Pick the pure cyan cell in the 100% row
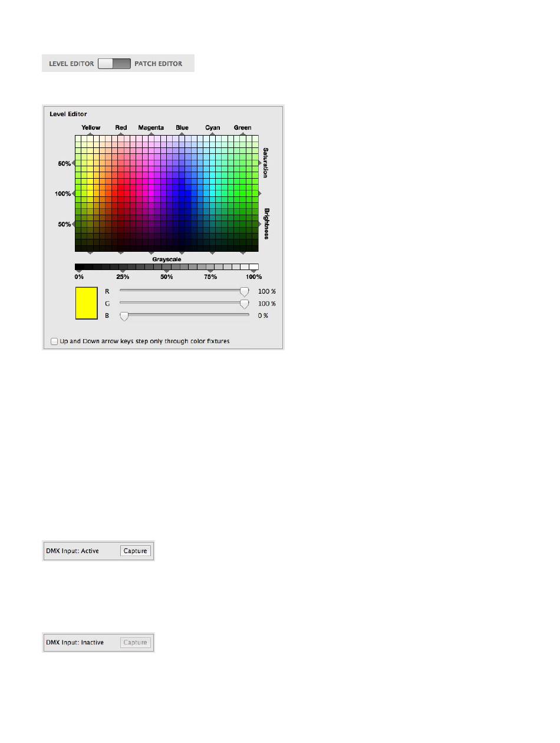This screenshot has width=560, height=743. [213, 193]
